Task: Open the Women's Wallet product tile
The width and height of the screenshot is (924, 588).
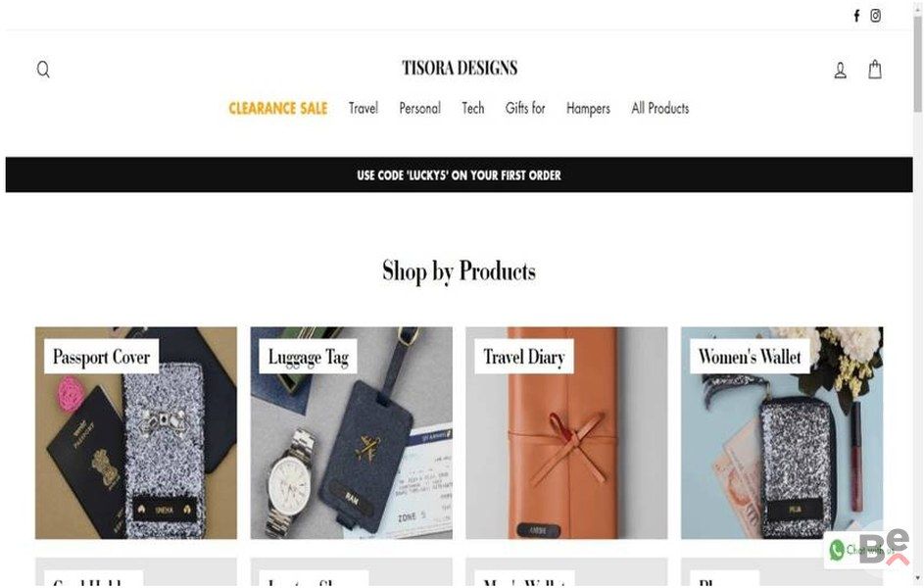Action: [782, 433]
